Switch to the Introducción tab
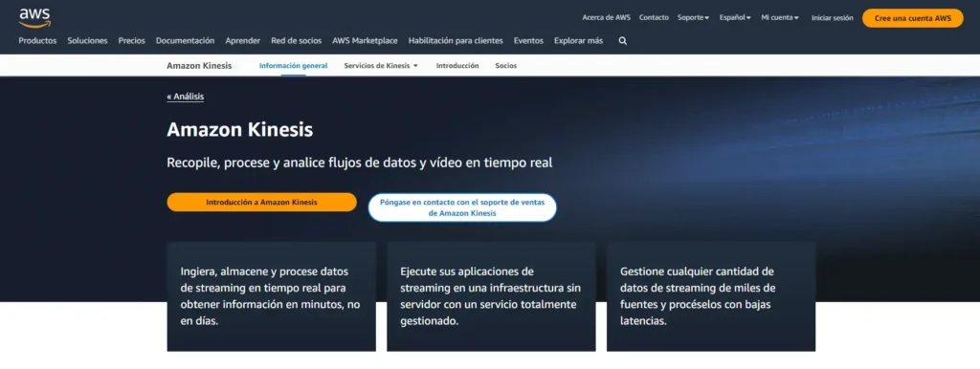 point(457,66)
